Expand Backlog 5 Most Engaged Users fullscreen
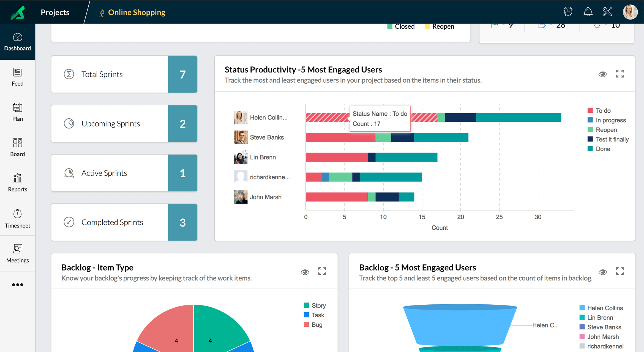Viewport: 644px width, 352px height. (620, 271)
